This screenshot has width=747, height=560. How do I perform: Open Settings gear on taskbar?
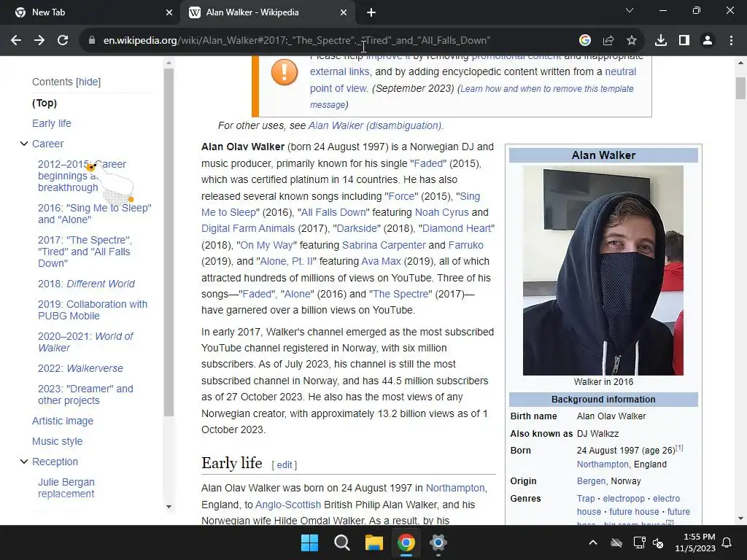(438, 542)
